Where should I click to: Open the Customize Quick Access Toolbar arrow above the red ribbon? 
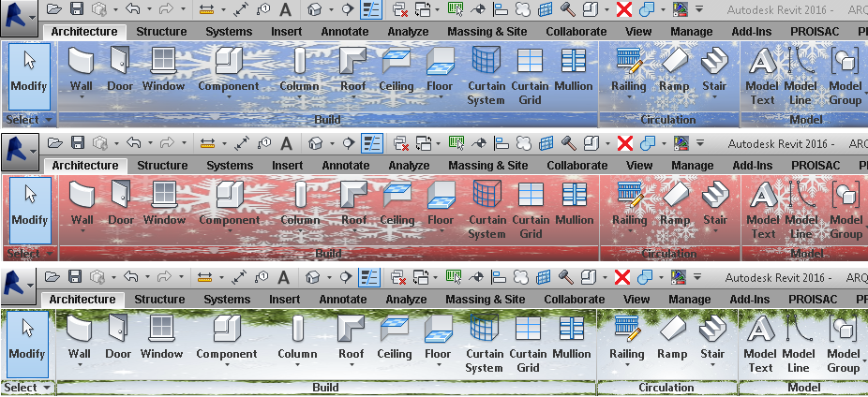[700, 143]
